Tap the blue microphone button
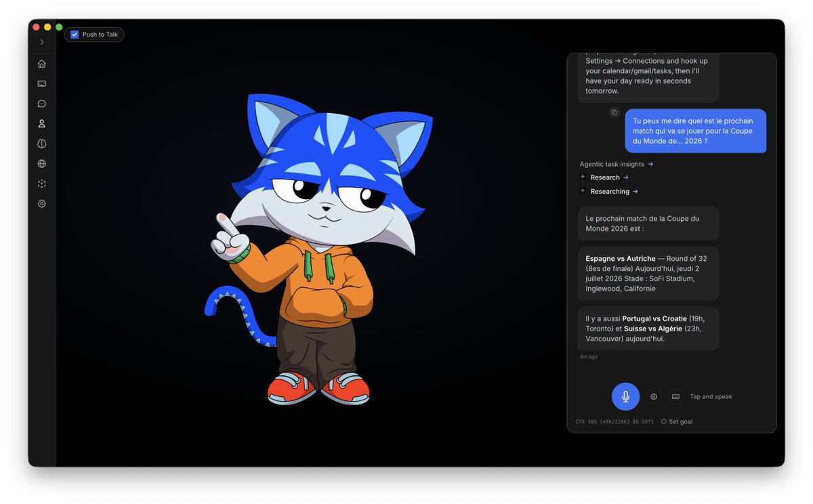Screen dimensions: 813x504 [625, 396]
